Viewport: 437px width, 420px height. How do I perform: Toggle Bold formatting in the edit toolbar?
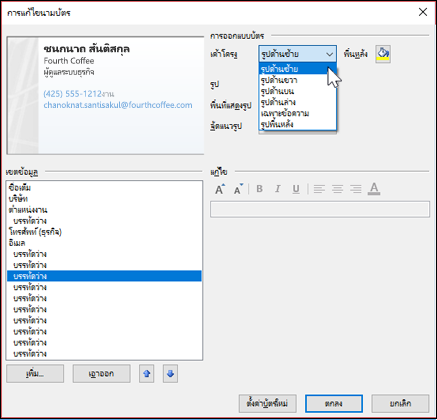259,189
